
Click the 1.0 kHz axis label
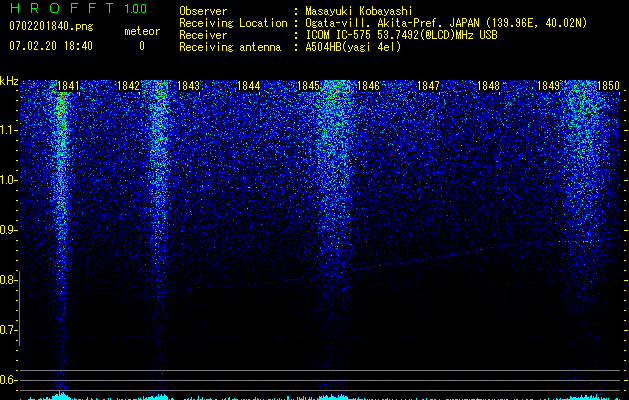tap(9, 180)
